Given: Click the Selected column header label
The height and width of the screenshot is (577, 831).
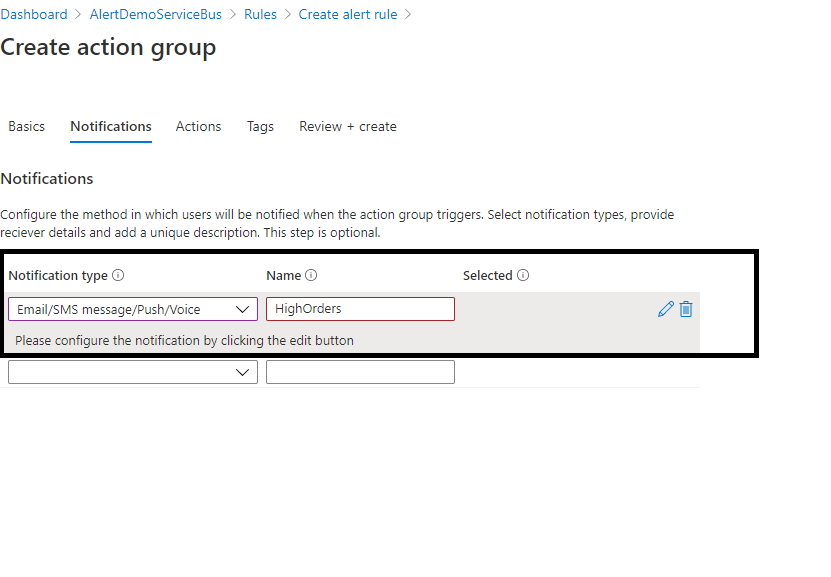Looking at the screenshot, I should 487,275.
